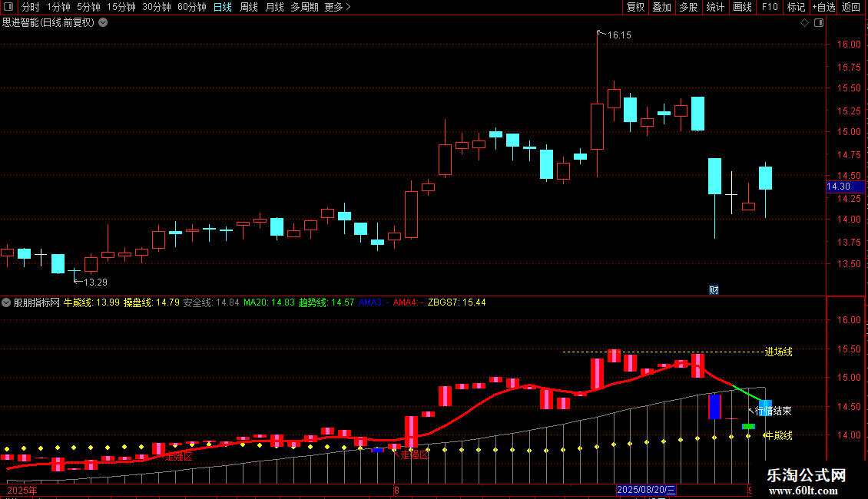
Task: Toggle the side panel icon at top-left
Action: 8,7
